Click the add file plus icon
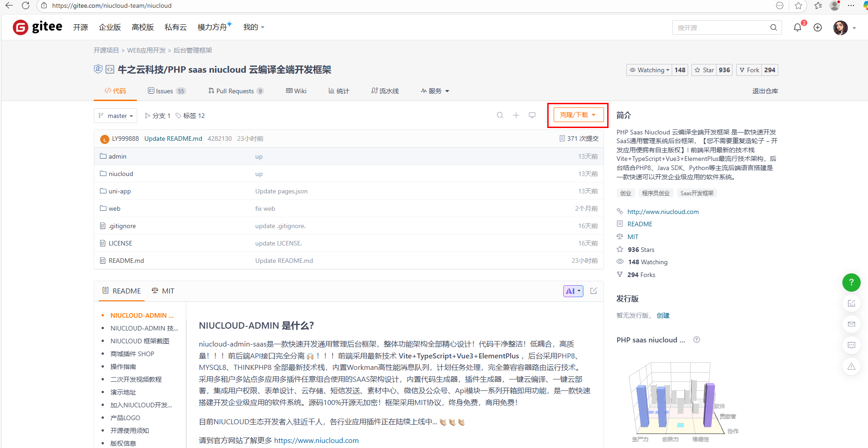 (516, 116)
